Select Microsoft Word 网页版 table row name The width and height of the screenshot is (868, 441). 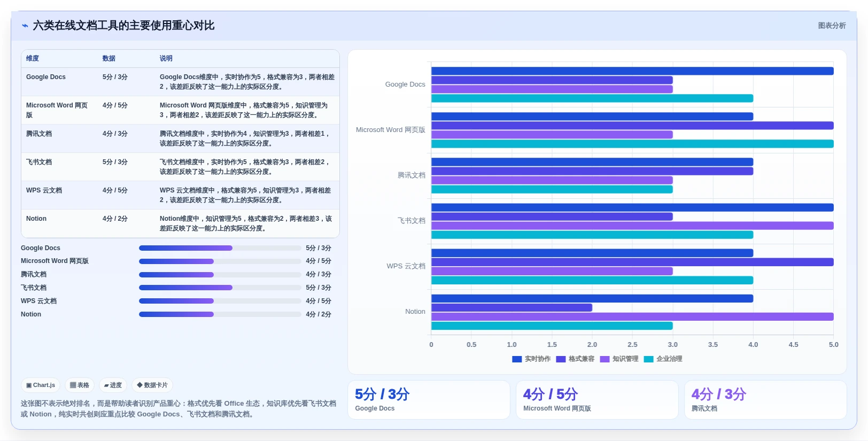coord(57,110)
